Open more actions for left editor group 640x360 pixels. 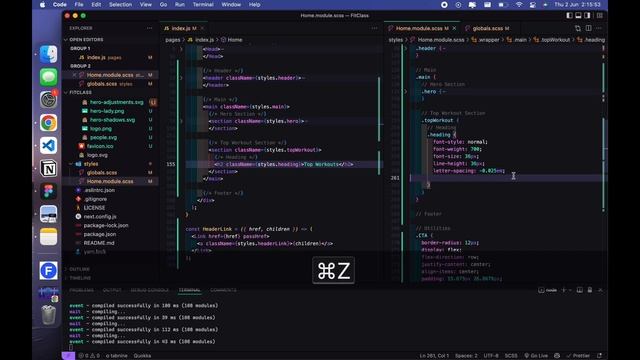click(x=375, y=28)
